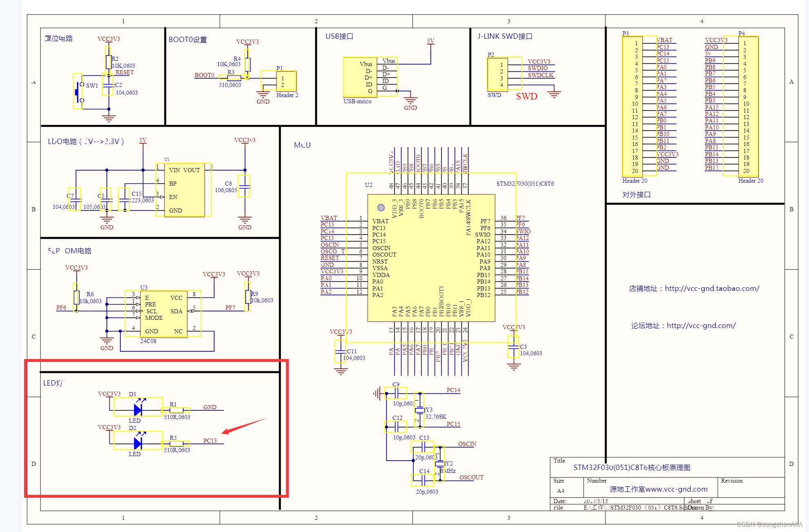This screenshot has width=809, height=532.
Task: Click the PF7 net label near R9
Action: click(x=230, y=308)
